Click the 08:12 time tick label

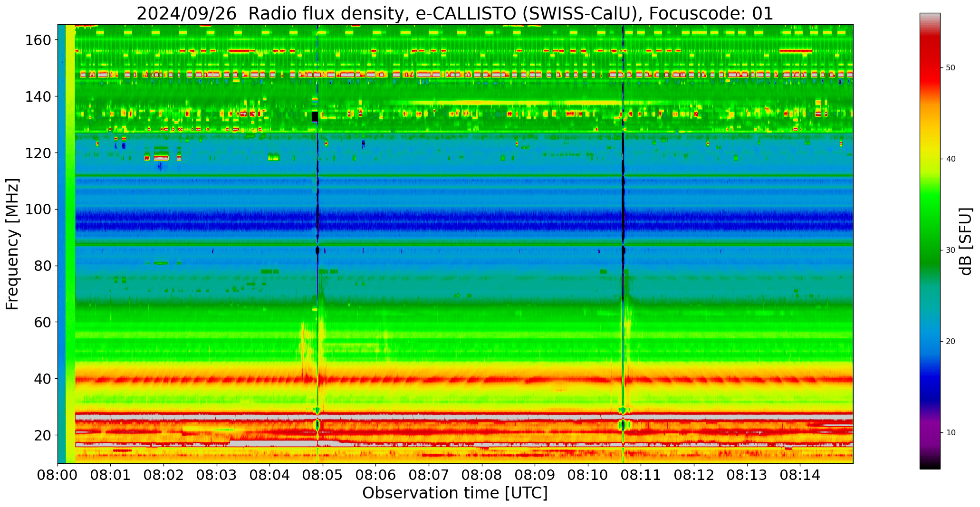coord(694,476)
